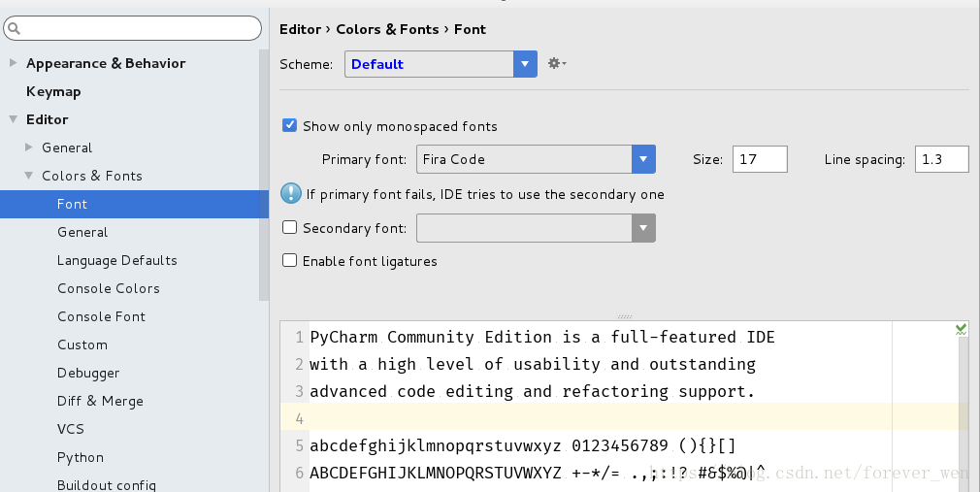Image resolution: width=980 pixels, height=492 pixels.
Task: Collapse the Colors & Fonts node
Action: 29,176
